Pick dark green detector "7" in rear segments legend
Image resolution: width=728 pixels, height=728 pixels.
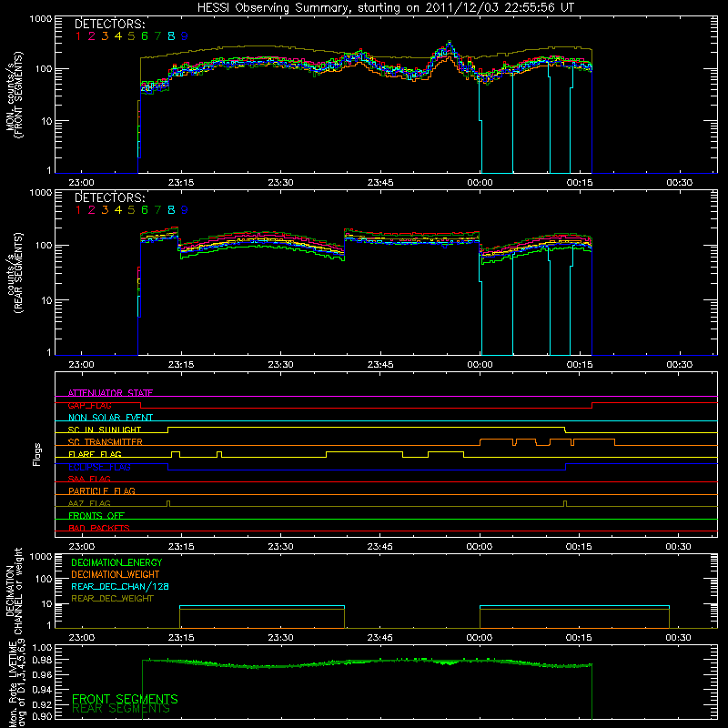[x=157, y=210]
